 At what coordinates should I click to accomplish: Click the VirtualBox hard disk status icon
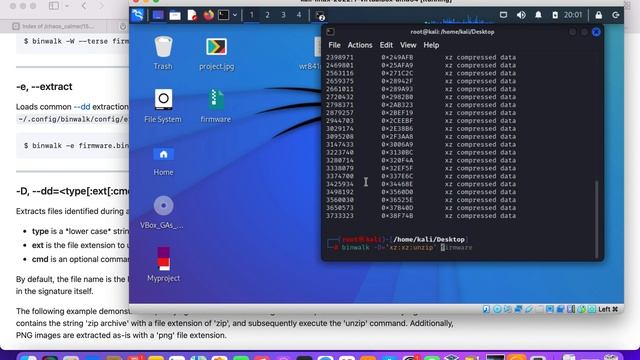click(x=486, y=309)
